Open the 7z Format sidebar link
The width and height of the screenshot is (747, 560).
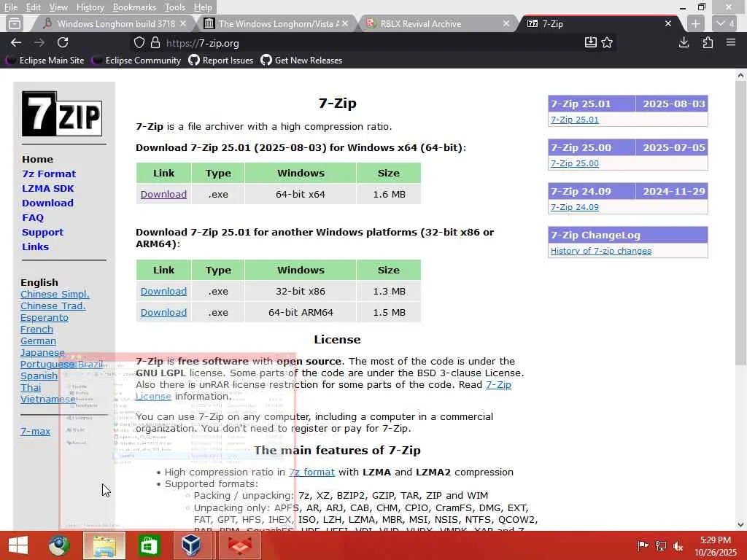pos(49,174)
